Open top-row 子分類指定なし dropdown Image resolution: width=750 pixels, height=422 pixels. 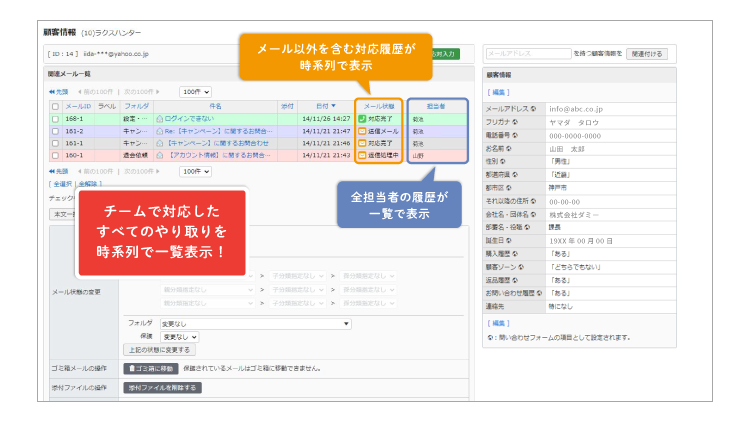coord(298,276)
